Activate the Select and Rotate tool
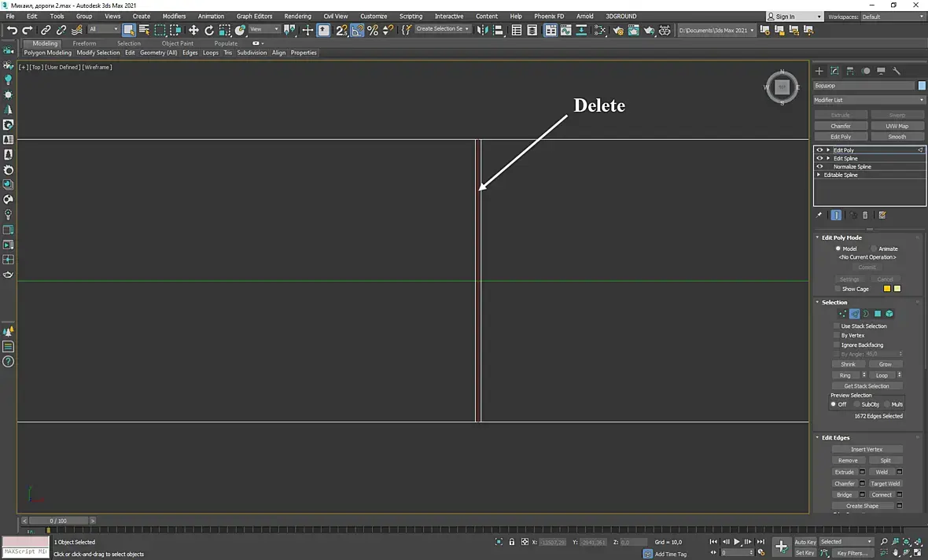Image resolution: width=928 pixels, height=560 pixels. tap(209, 30)
